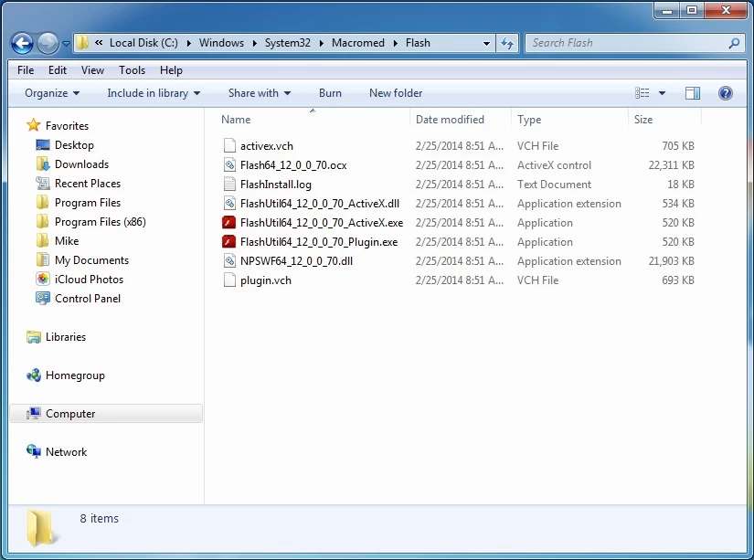Screen dimensions: 754x560
Task: Open My Documents in sidebar
Action: point(91,260)
